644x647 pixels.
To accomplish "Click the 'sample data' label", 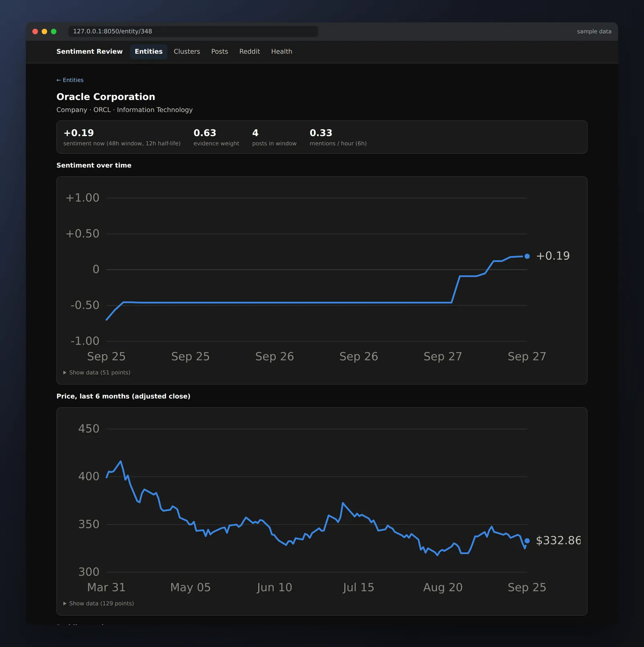I will (594, 31).
